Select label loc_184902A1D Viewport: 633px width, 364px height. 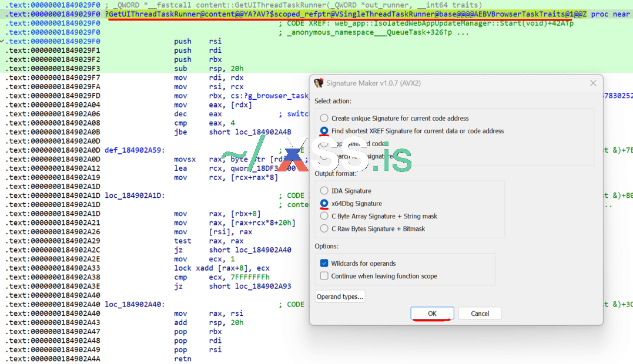[135, 196]
